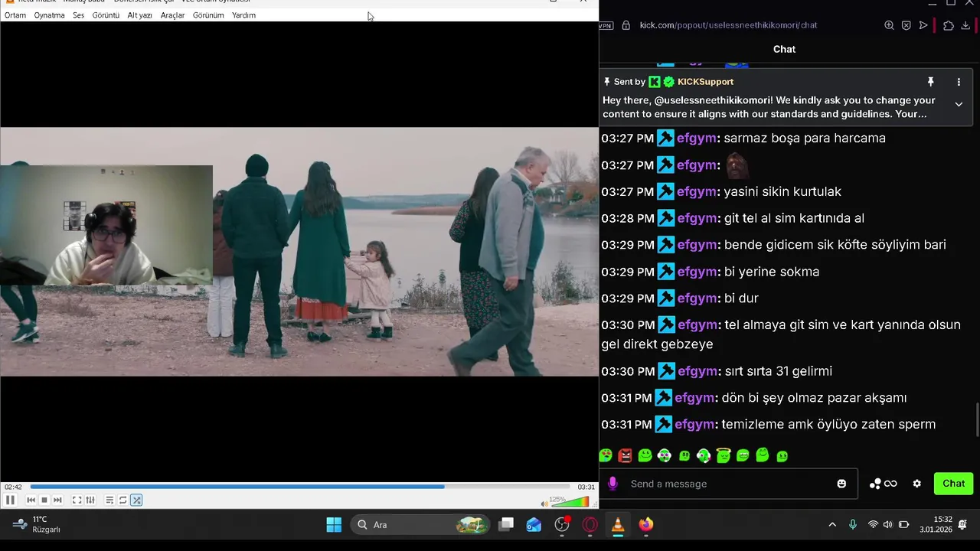Screen dimensions: 980x551
Task: Seek in the VLC progress bar
Action: (300, 487)
